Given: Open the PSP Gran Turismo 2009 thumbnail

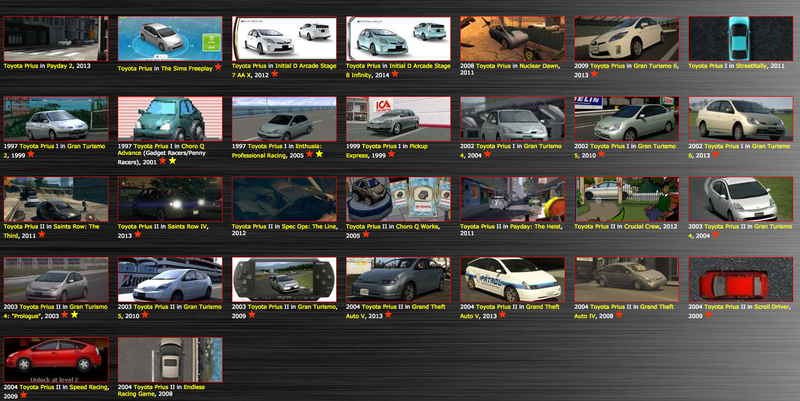Looking at the screenshot, I should (284, 280).
